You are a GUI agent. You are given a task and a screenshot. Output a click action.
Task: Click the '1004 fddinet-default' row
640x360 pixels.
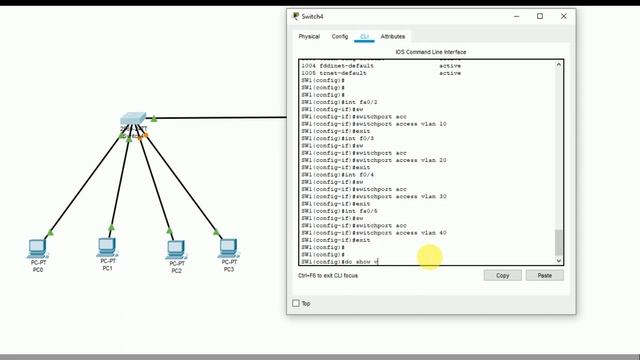pos(381,66)
